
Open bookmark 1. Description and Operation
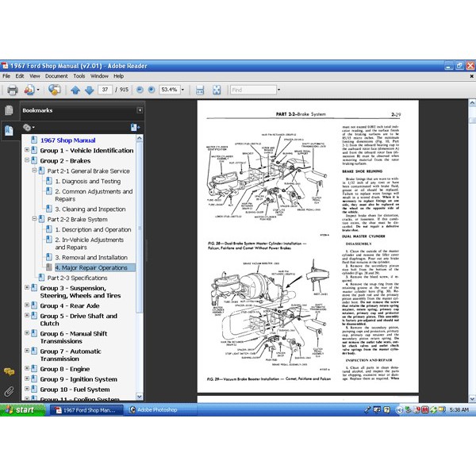pyautogui.click(x=93, y=229)
